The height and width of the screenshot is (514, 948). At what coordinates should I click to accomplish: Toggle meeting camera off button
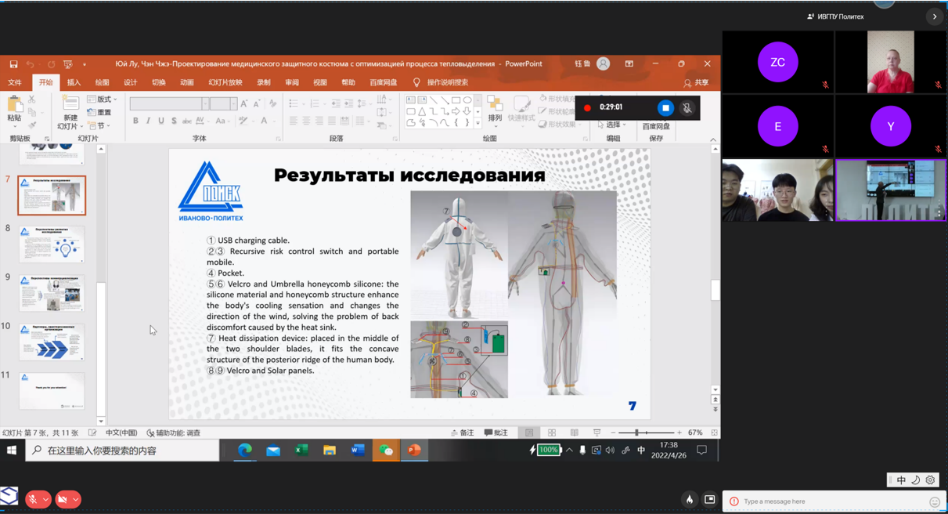pos(63,499)
